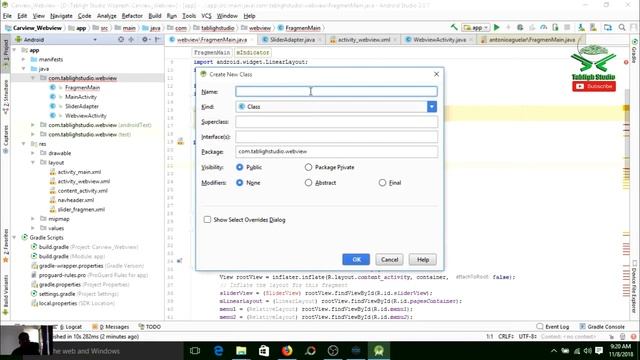The image size is (640, 360).
Task: Click the YouTube Subscribe button
Action: (594, 86)
